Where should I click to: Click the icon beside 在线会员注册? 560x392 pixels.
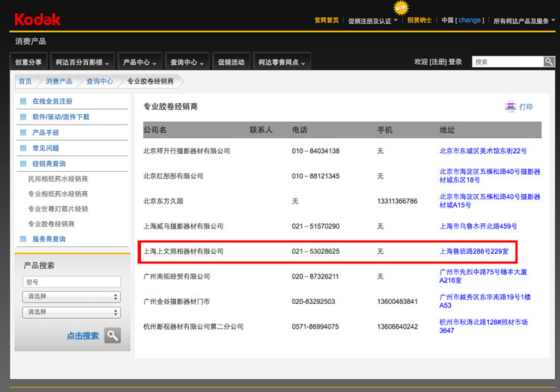(23, 101)
